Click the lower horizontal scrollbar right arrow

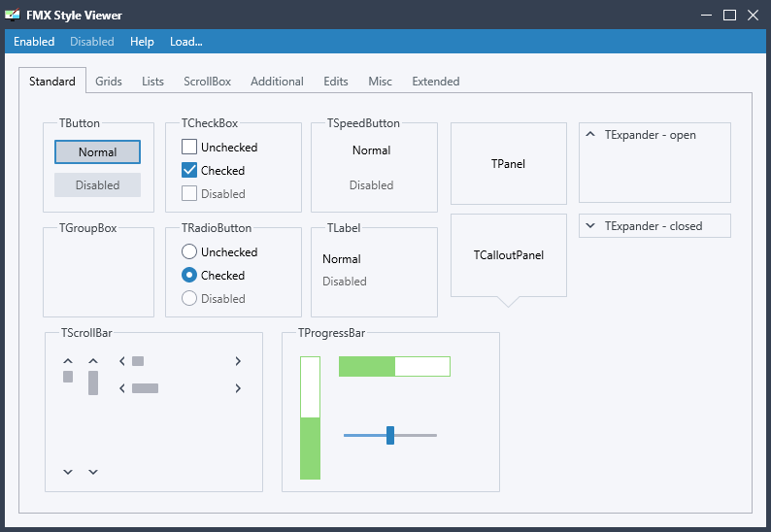[x=238, y=388]
